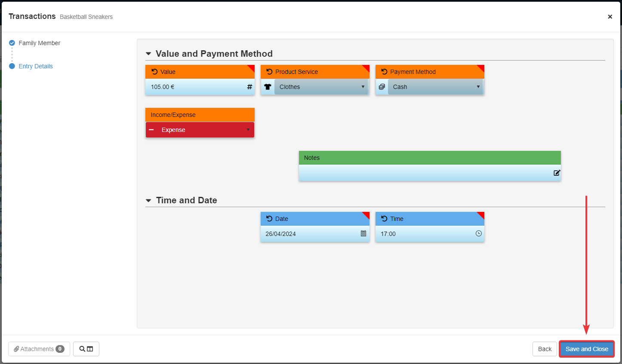
Task: Open the calendar picker in Date field
Action: coord(363,233)
